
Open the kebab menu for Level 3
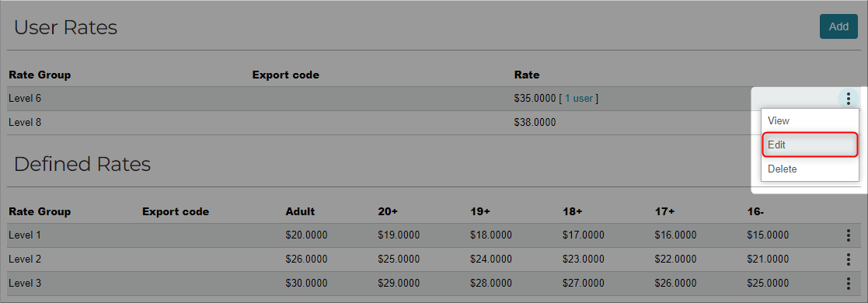(x=848, y=284)
